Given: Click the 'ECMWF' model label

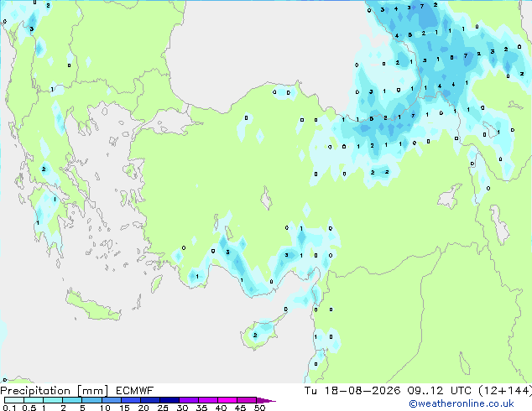Looking at the screenshot, I should [135, 391].
